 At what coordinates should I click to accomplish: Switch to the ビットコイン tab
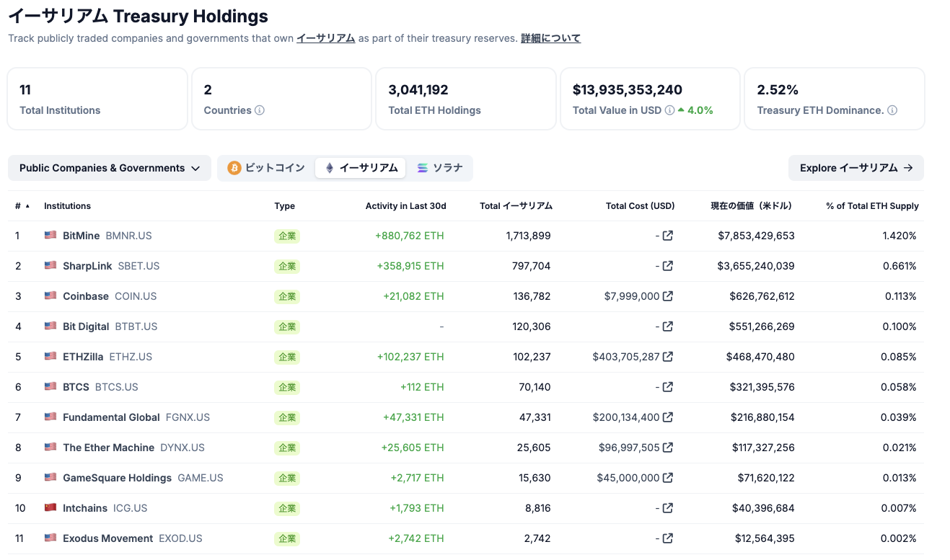(x=266, y=168)
